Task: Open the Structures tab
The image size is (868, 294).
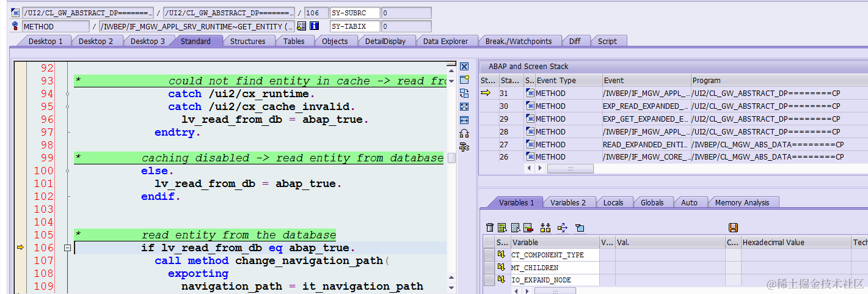Action: pyautogui.click(x=247, y=41)
